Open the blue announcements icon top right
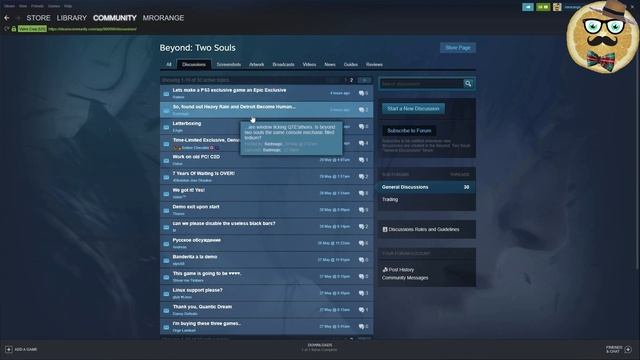 [528, 7]
